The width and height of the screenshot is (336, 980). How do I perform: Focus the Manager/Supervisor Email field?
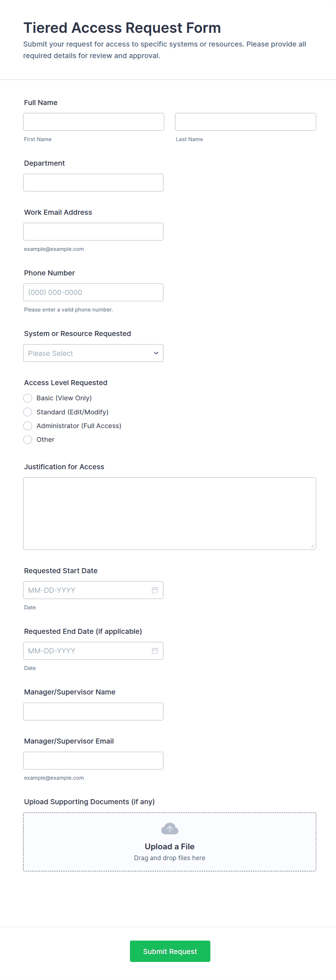click(93, 760)
